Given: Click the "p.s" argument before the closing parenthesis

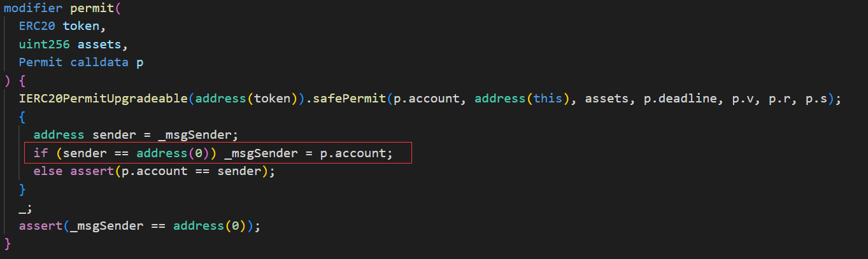Looking at the screenshot, I should point(820,99).
